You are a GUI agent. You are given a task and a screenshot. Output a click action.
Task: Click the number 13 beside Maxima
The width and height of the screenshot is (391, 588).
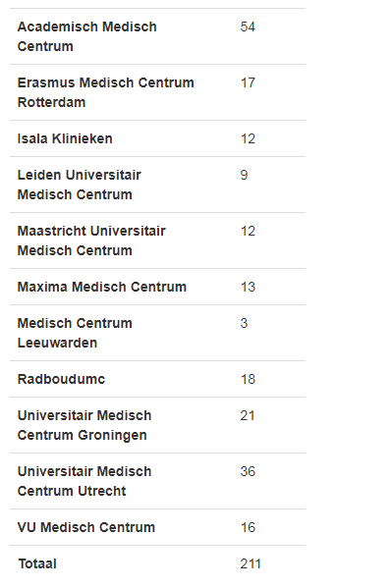[248, 287]
